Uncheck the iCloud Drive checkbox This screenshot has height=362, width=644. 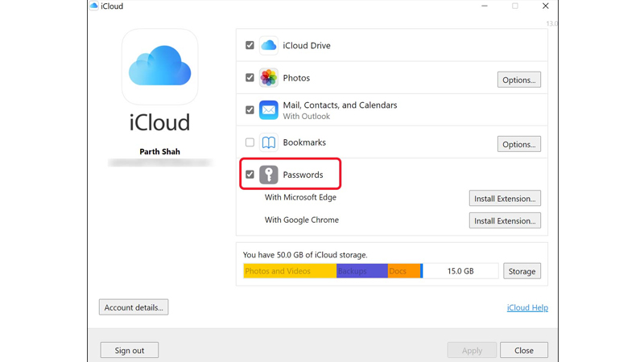(x=250, y=45)
